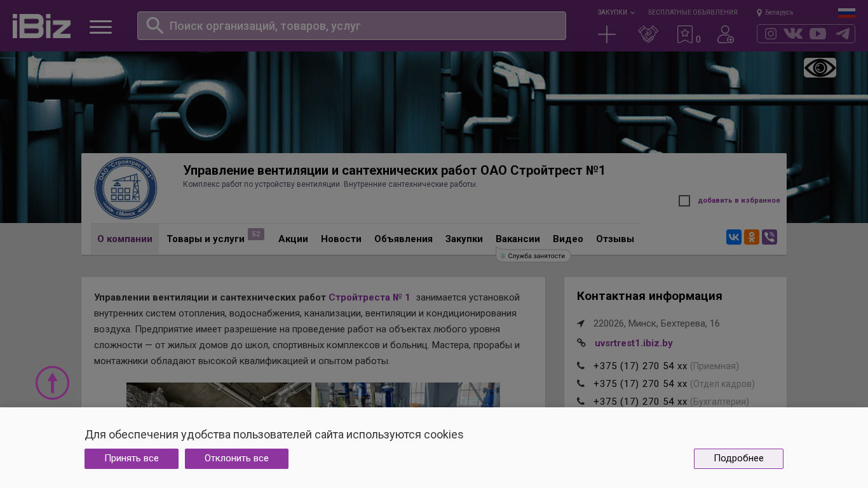Viewport: 868px width, 488px height.
Task: Open the Закупки company tab
Action: pos(464,239)
